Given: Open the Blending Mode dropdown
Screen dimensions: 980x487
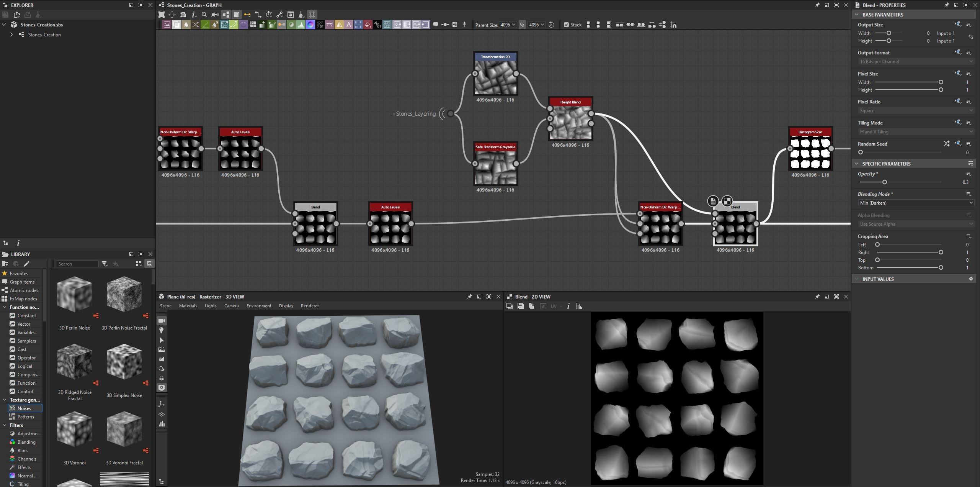Looking at the screenshot, I should tap(916, 203).
